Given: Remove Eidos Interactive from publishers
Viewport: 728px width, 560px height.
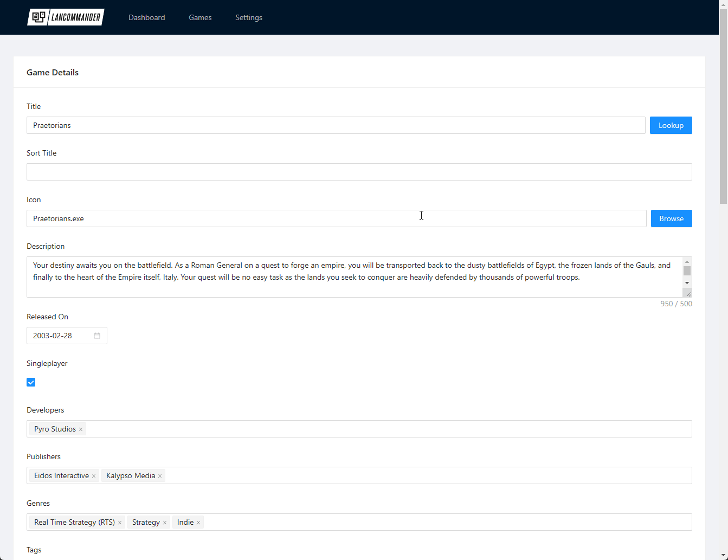Looking at the screenshot, I should [x=94, y=476].
